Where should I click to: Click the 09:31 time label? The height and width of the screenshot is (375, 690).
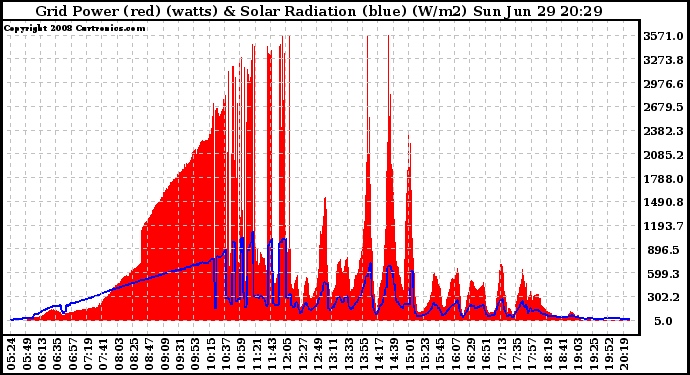pyautogui.click(x=181, y=353)
